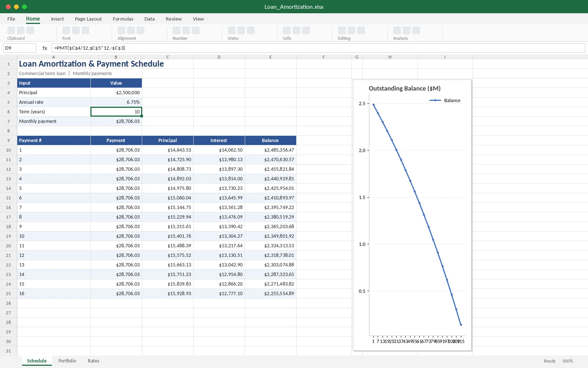Click middle icon in Cells group

pos(297,31)
